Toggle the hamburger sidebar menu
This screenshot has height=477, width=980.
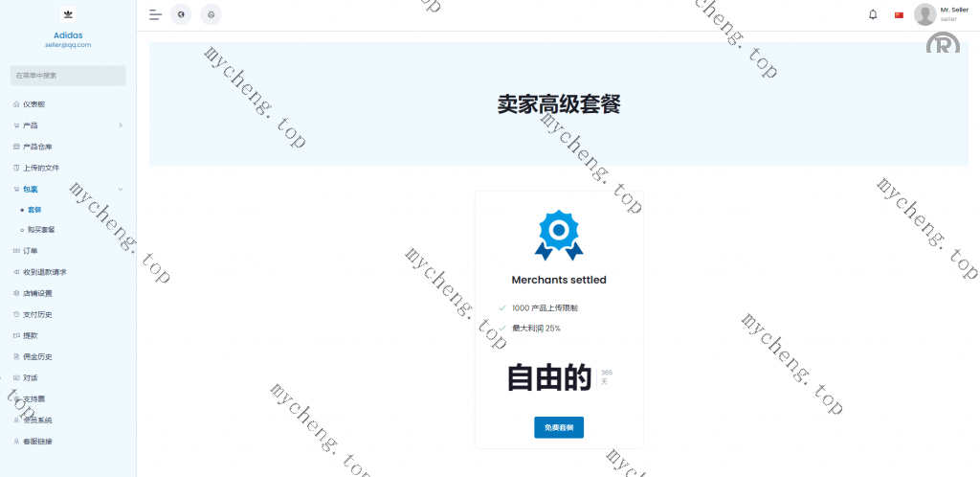[155, 14]
